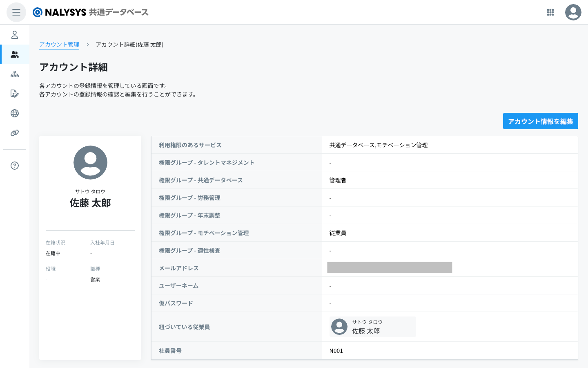Click the user profile avatar in header
Viewport: 588px width, 368px height.
point(573,12)
